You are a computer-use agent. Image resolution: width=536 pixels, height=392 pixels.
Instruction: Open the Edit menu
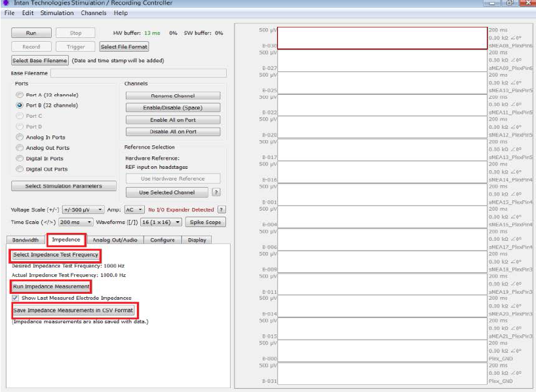[28, 13]
